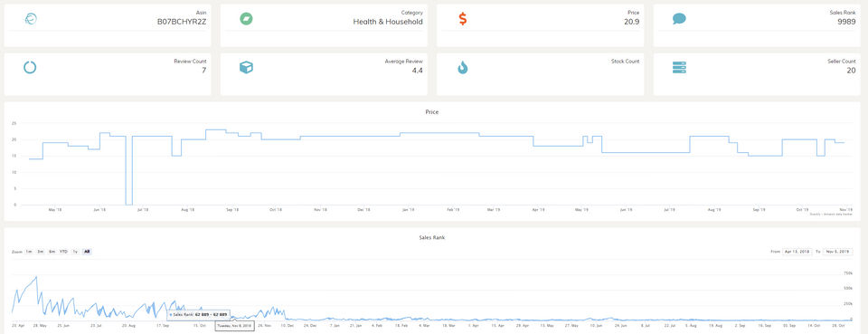The height and width of the screenshot is (334, 868).
Task: Click the green Category compass icon
Action: (246, 19)
